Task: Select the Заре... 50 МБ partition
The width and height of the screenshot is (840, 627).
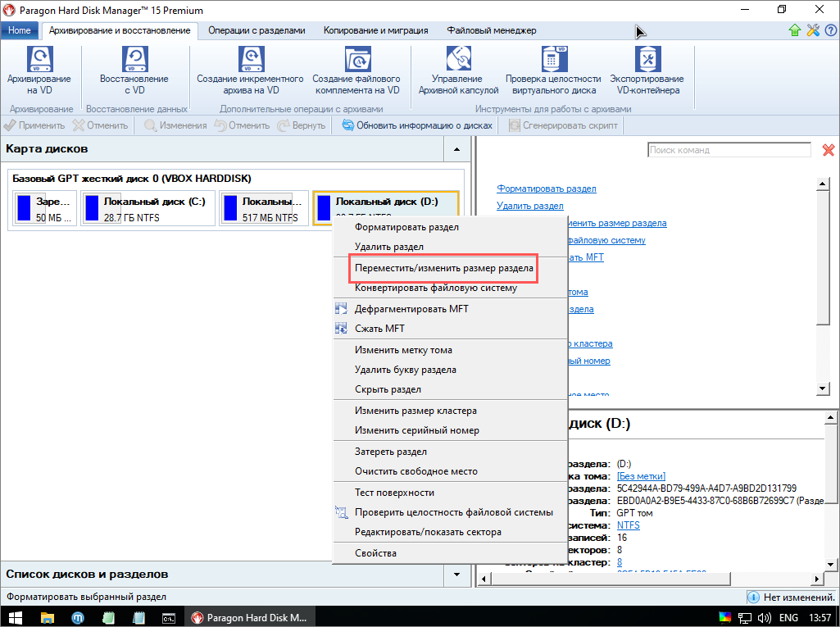Action: coord(44,208)
